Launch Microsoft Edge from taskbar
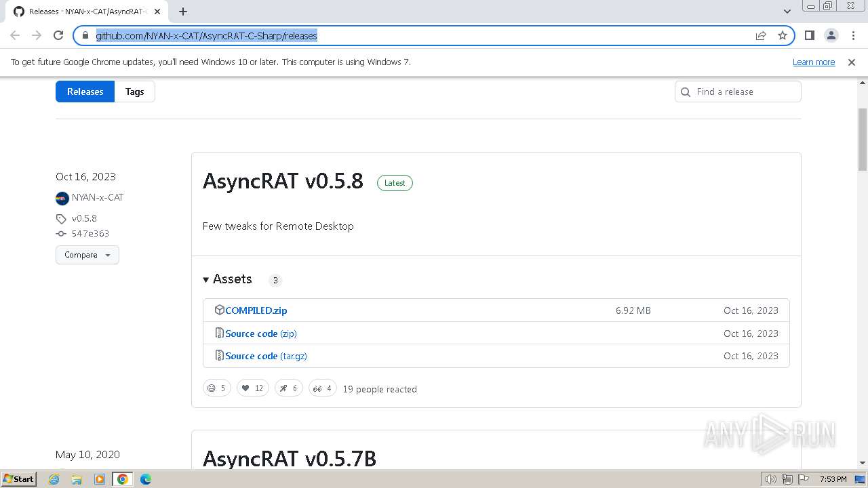The width and height of the screenshot is (868, 488). tap(146, 479)
